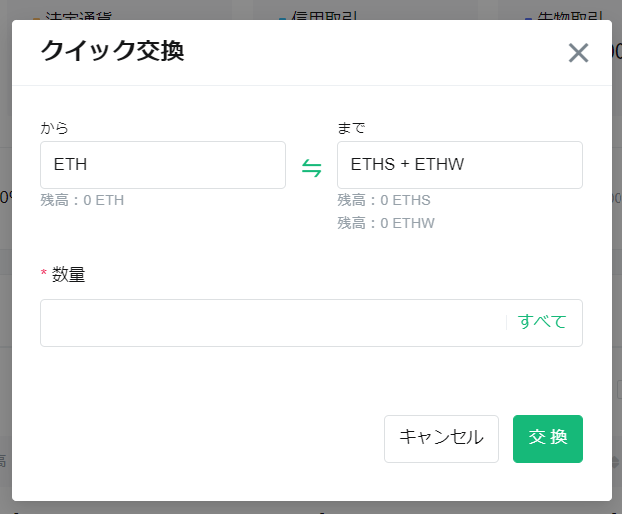Click the 残高：0 ETHS balance line
Image resolution: width=622 pixels, height=514 pixels.
coord(383,200)
